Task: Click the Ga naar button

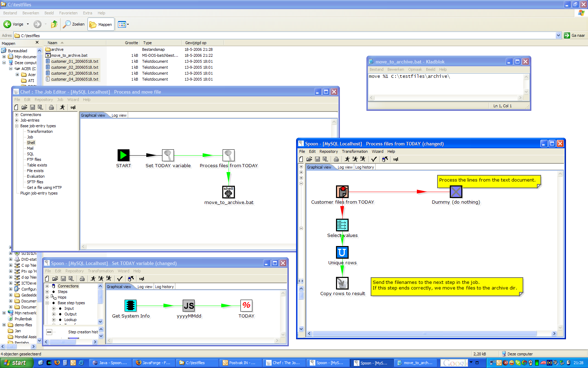Action: (574, 35)
